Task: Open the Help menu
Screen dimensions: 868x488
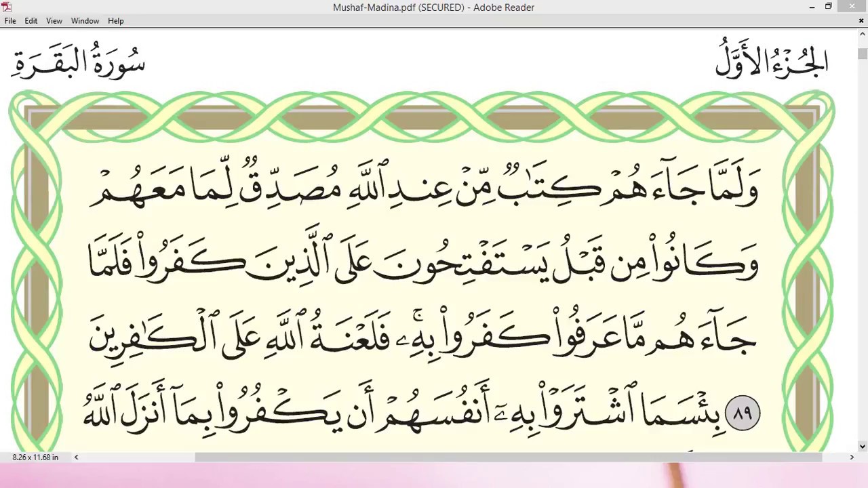Action: 116,21
